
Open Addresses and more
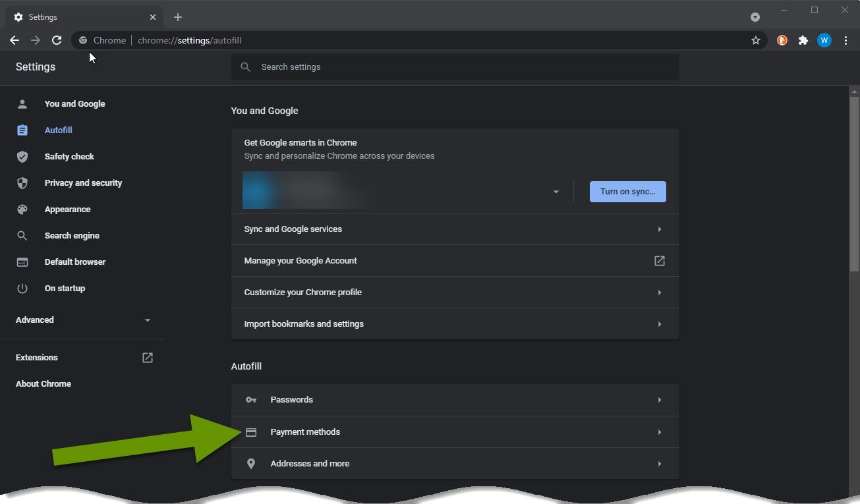455,464
